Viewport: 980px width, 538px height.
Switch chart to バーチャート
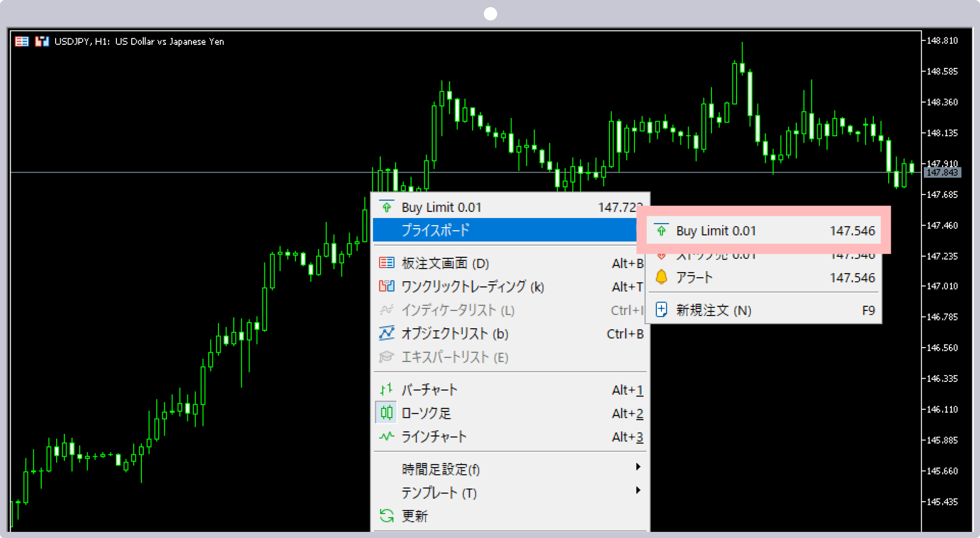tap(511, 389)
